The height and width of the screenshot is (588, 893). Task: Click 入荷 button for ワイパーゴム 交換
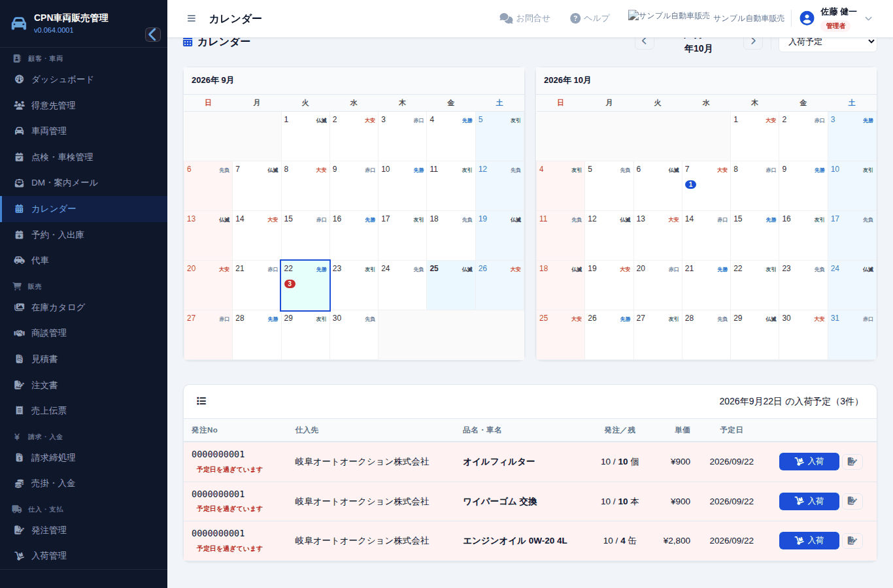[809, 501]
